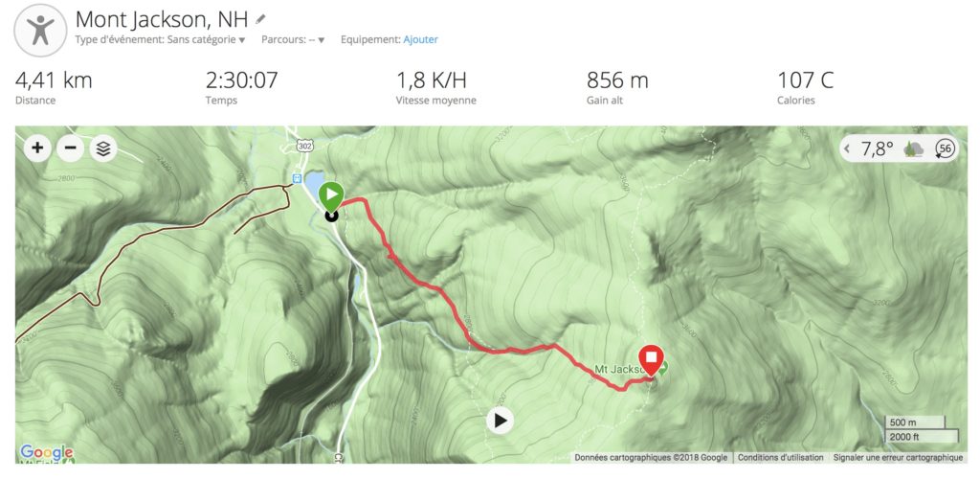Click the cloudy weather icon

click(x=914, y=148)
